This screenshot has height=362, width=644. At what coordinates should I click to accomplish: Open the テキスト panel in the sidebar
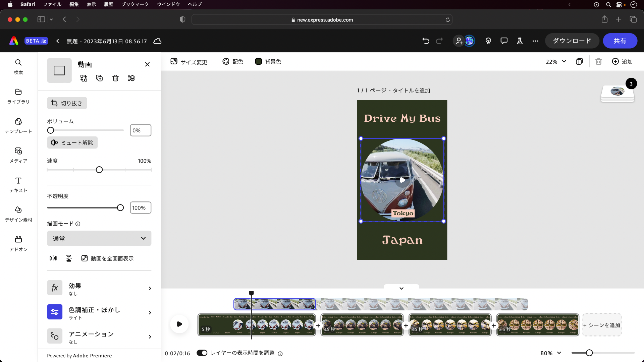(18, 185)
